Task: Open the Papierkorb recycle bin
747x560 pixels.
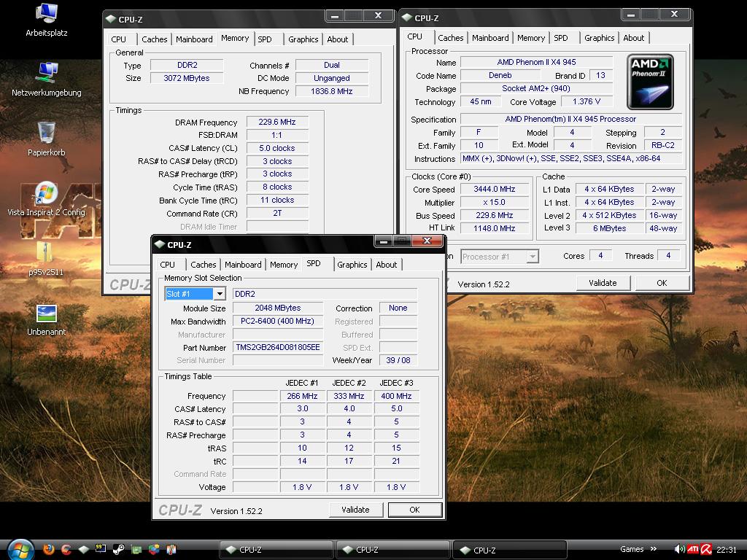Action: (46, 133)
